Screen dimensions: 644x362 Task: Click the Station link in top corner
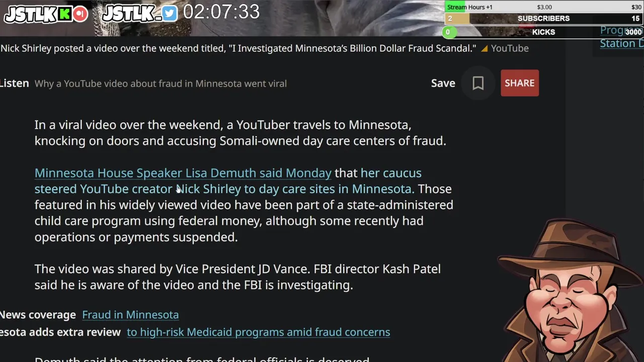tap(622, 43)
